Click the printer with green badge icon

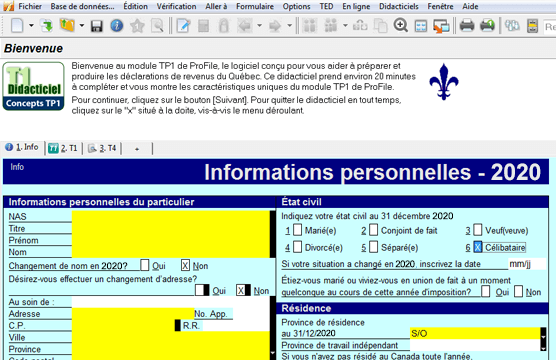[487, 26]
